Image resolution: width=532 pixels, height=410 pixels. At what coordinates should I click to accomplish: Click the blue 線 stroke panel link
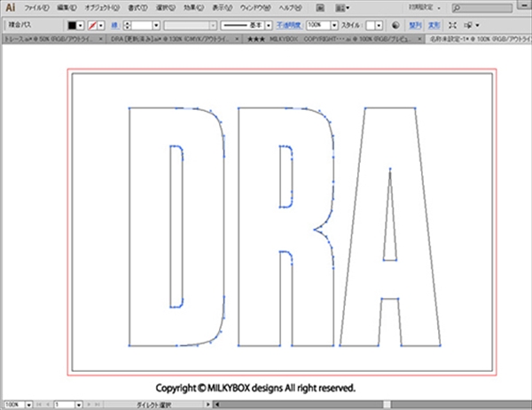(x=114, y=25)
